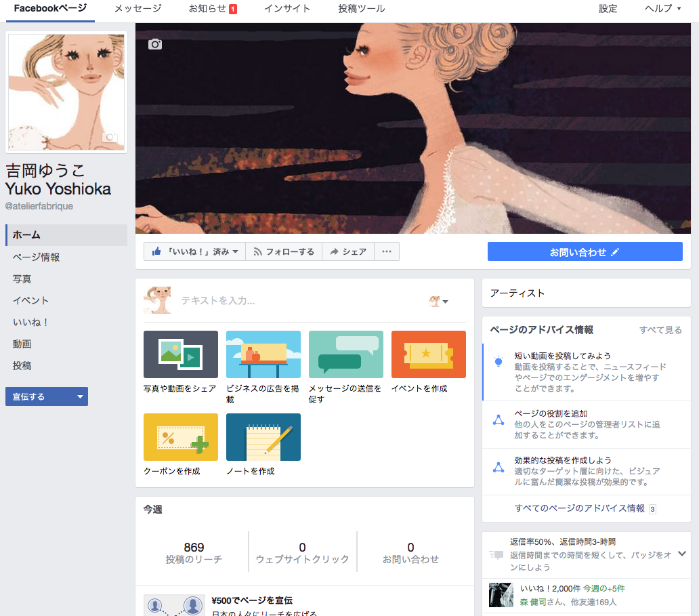699x616 pixels.
Task: Expand the response rate panel chevron
Action: 681,554
